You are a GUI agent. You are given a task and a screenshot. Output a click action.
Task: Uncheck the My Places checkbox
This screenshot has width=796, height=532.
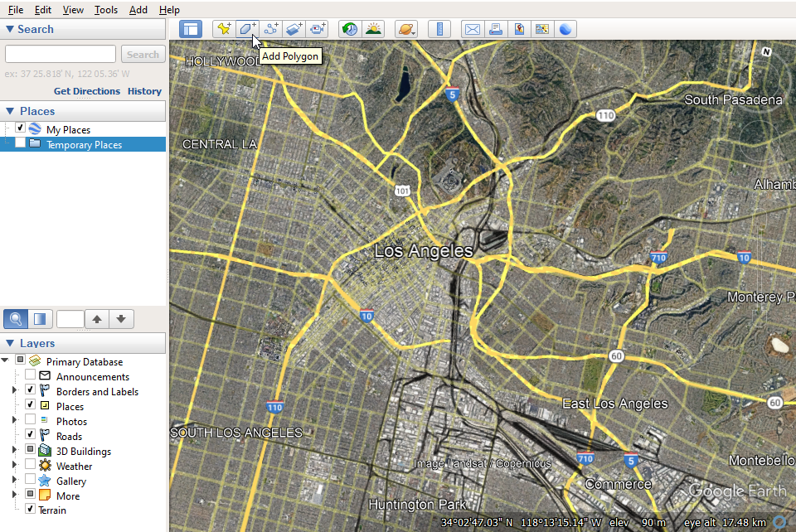(20, 128)
